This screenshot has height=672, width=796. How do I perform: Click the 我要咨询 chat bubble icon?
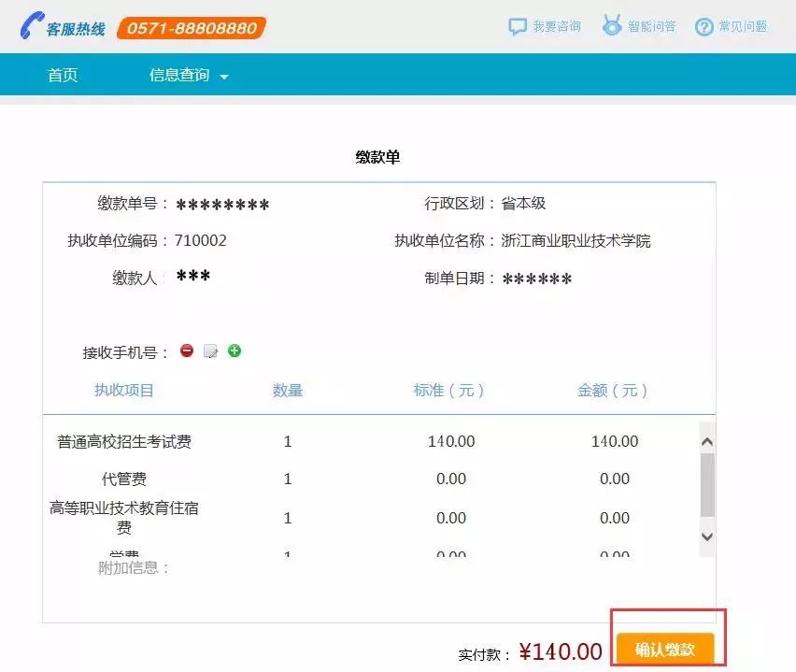pos(518,26)
